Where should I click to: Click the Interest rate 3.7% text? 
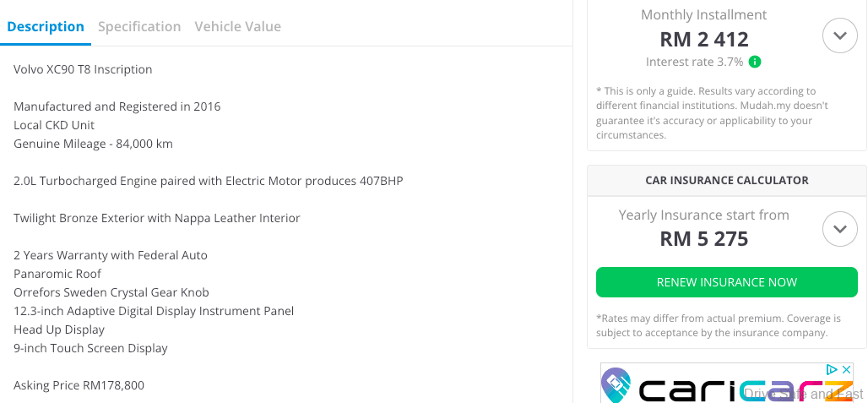pos(694,62)
